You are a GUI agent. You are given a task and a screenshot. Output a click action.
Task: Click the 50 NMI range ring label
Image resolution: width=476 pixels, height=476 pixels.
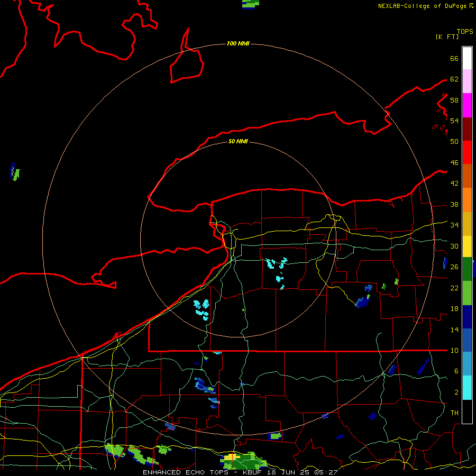point(238,141)
